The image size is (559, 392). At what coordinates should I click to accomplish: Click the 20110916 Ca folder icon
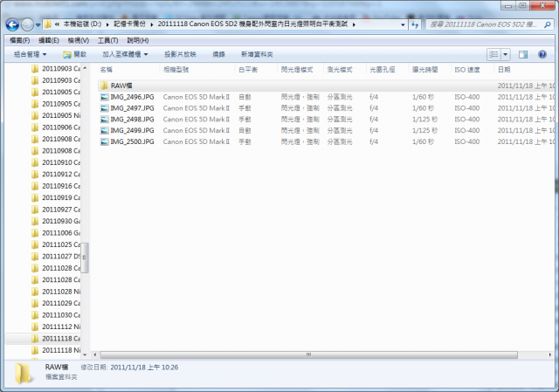[35, 186]
